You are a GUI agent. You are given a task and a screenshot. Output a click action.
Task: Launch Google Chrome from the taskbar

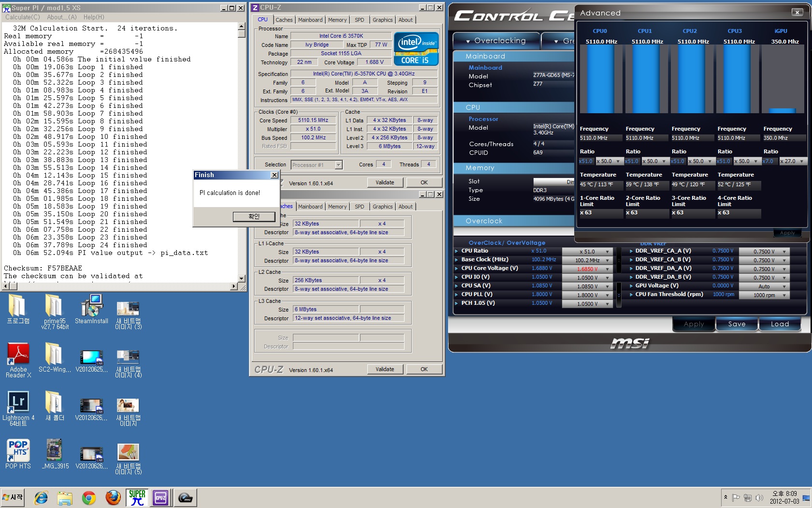pyautogui.click(x=89, y=497)
